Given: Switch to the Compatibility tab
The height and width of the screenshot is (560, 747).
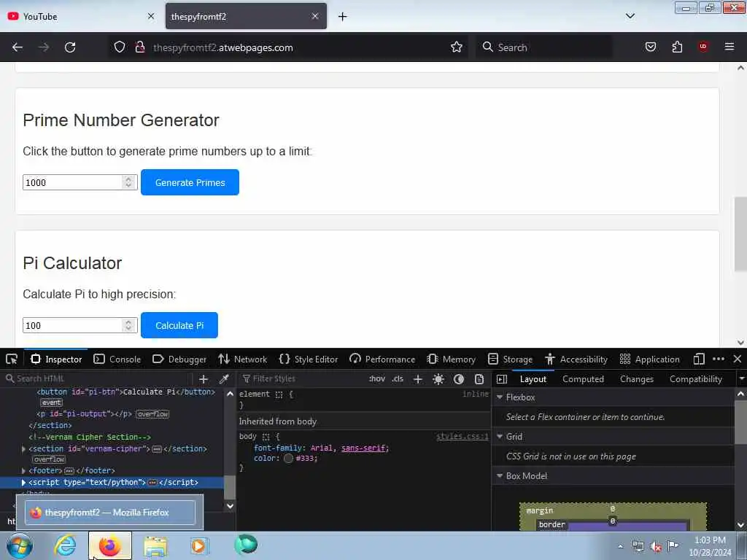Looking at the screenshot, I should [695, 379].
